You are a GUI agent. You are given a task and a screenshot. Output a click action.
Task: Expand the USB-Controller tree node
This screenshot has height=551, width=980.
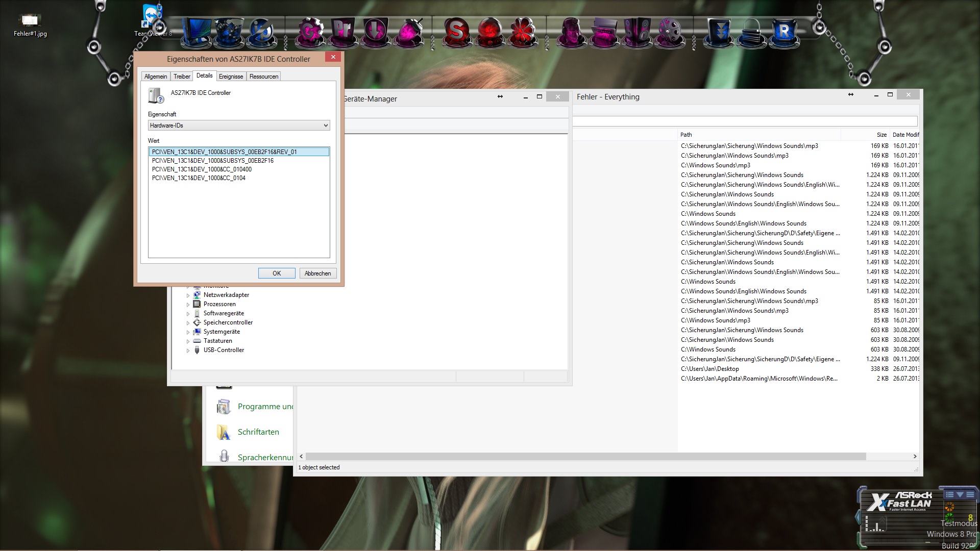188,350
